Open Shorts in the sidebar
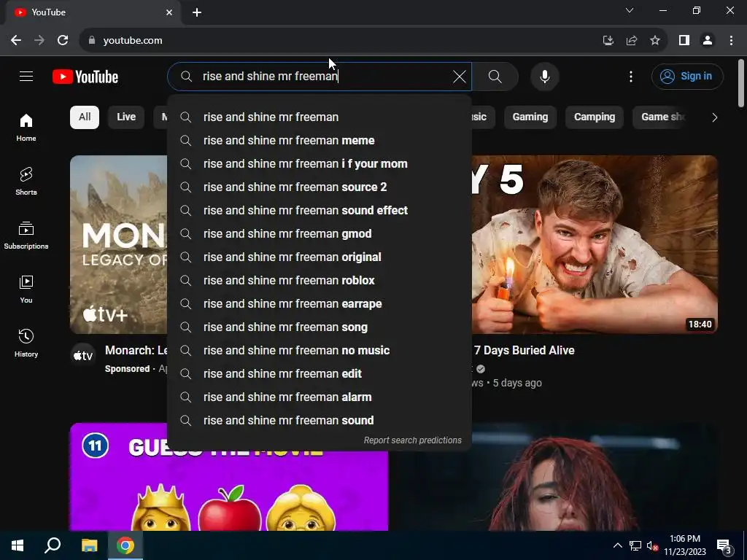Screen dimensions: 747x560 coord(26,181)
